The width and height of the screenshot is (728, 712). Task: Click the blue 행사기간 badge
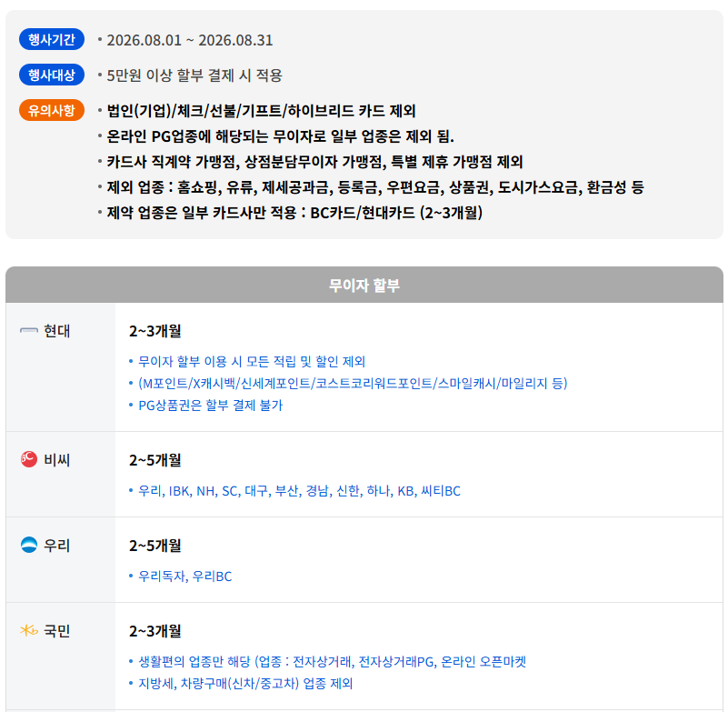pos(52,39)
